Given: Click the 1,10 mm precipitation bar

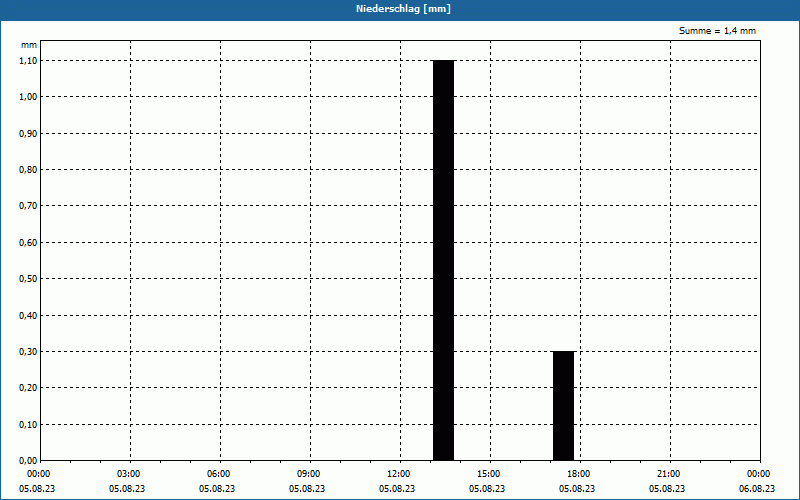Looking at the screenshot, I should point(443,260).
